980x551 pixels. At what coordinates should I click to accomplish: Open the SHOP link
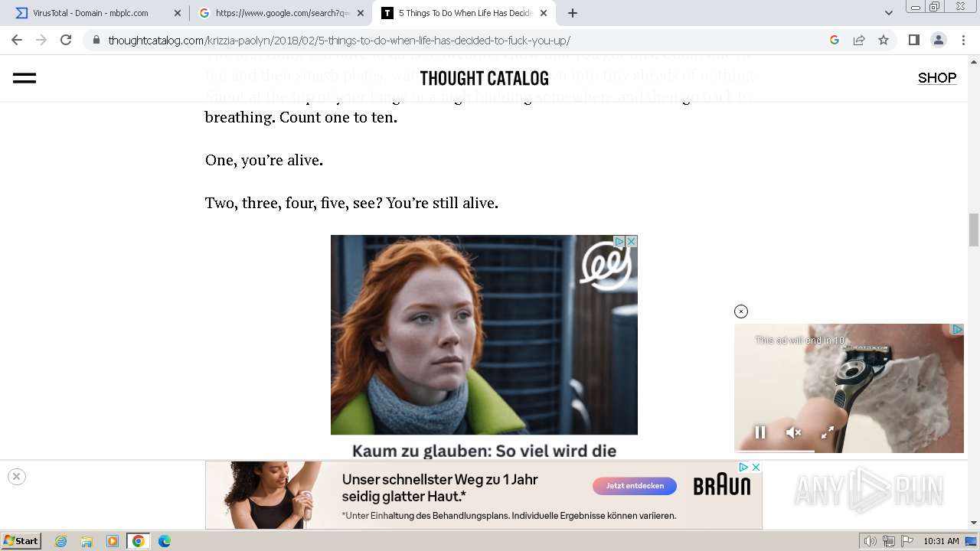[x=937, y=78]
